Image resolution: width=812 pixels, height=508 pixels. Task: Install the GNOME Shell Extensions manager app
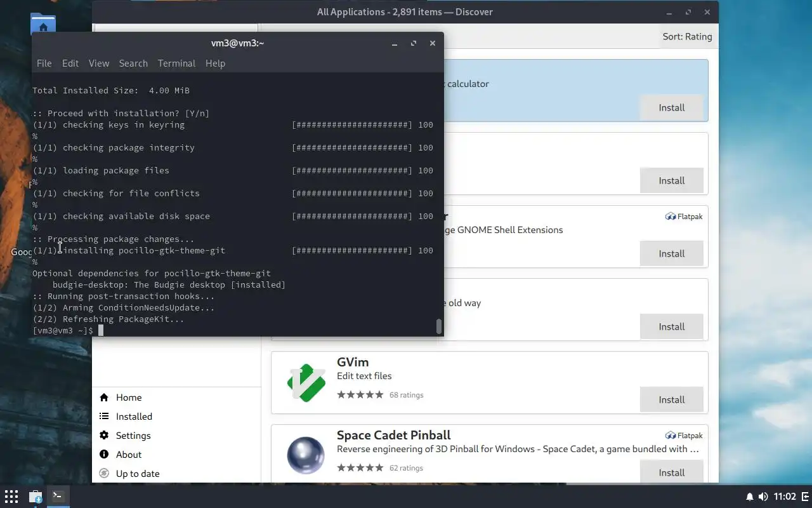pos(671,254)
